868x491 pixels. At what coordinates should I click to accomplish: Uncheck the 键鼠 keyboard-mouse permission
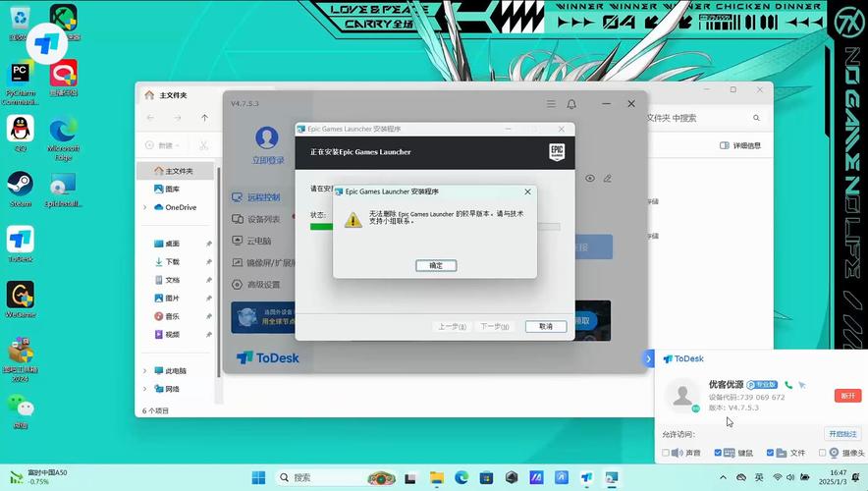click(x=719, y=454)
